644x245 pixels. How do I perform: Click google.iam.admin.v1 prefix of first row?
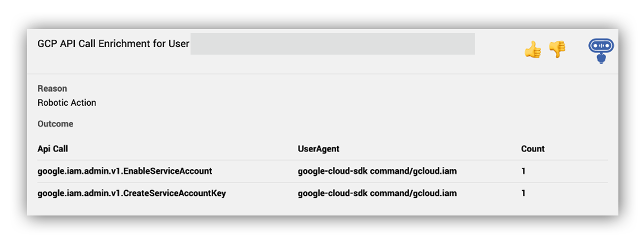74,171
